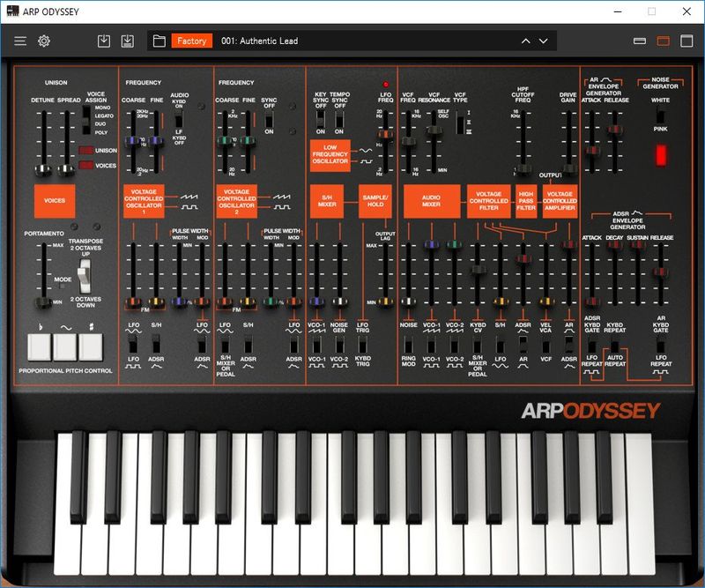Screen dimensions: 705x588
Task: Select the full-size window view icon
Action: [685, 40]
